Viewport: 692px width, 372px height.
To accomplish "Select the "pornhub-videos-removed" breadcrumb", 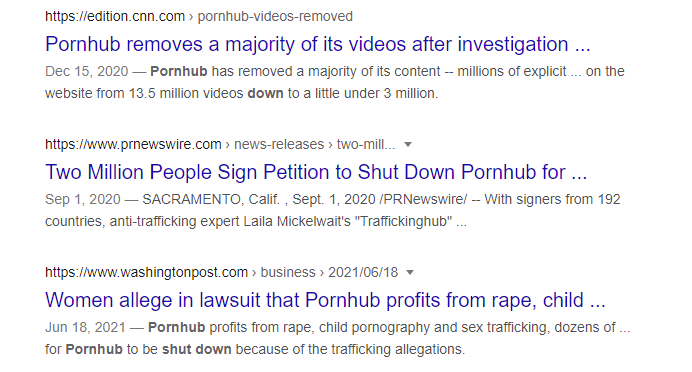I will click(x=275, y=16).
